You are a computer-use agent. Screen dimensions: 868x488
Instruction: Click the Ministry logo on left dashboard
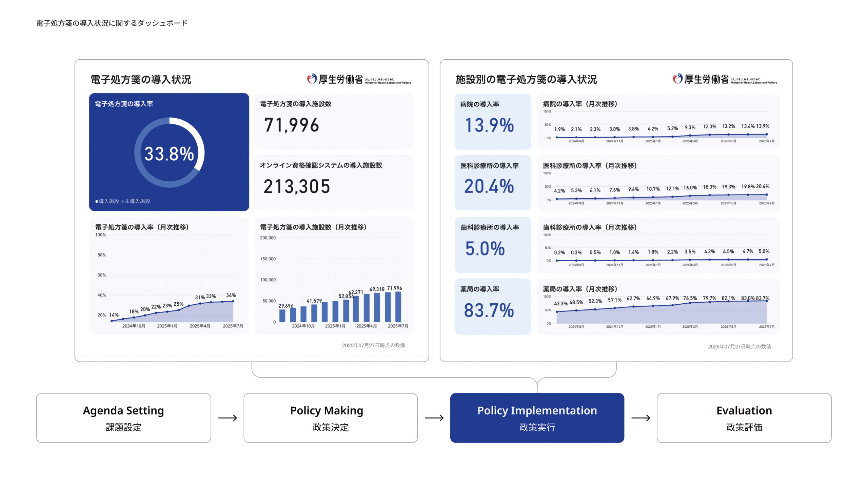[x=359, y=79]
